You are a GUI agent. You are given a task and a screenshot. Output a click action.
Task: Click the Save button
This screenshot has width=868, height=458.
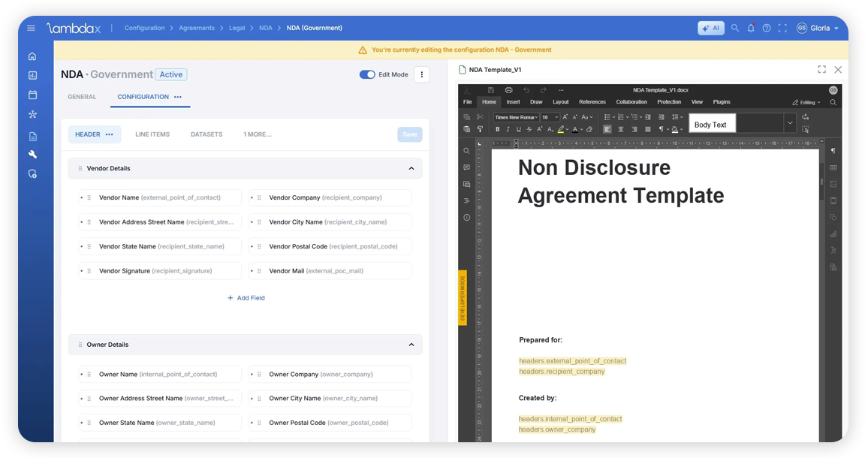[x=410, y=134]
